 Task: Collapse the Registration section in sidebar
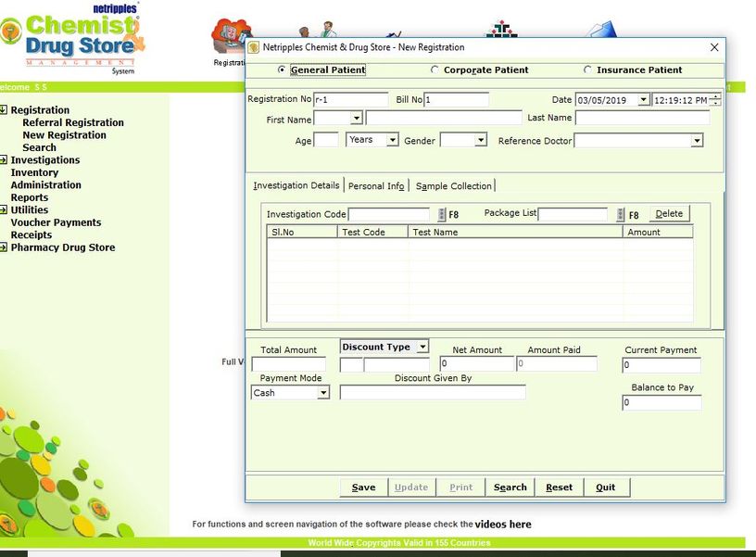pyautogui.click(x=4, y=109)
